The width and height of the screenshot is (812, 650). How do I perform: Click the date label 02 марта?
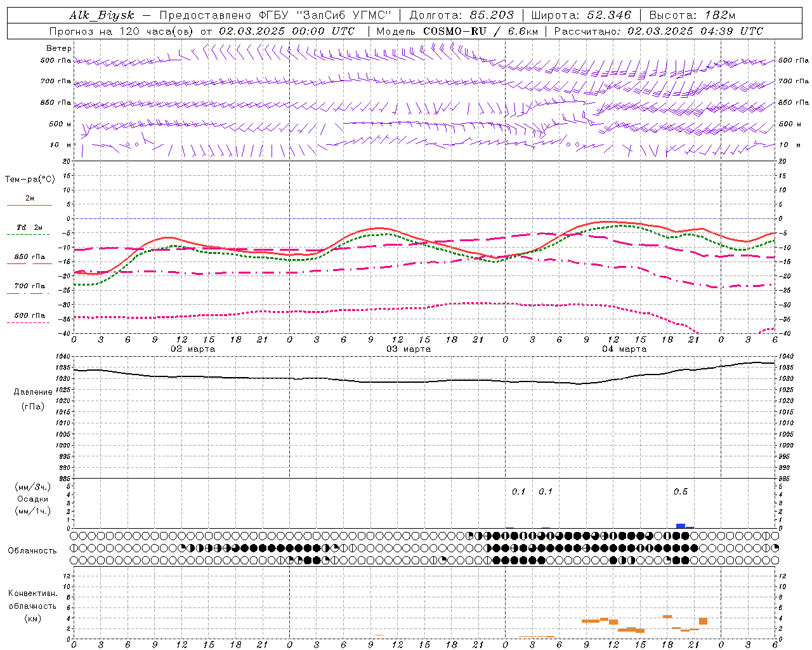coord(193,348)
